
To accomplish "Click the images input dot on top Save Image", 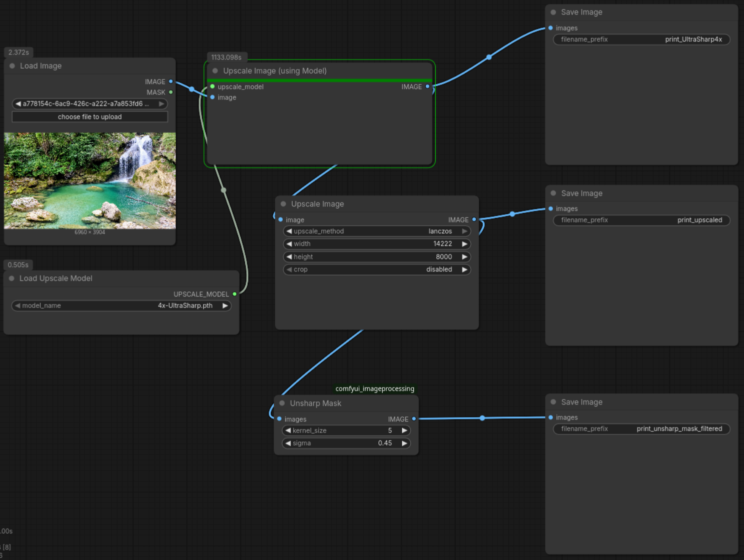I will pos(550,28).
